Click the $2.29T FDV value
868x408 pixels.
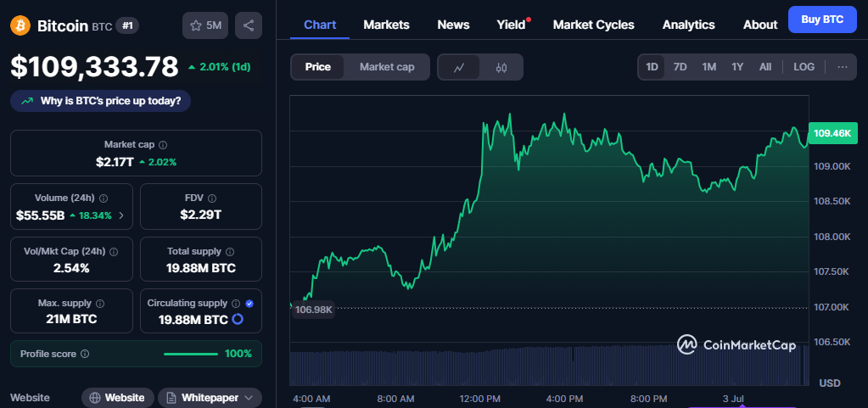(200, 215)
